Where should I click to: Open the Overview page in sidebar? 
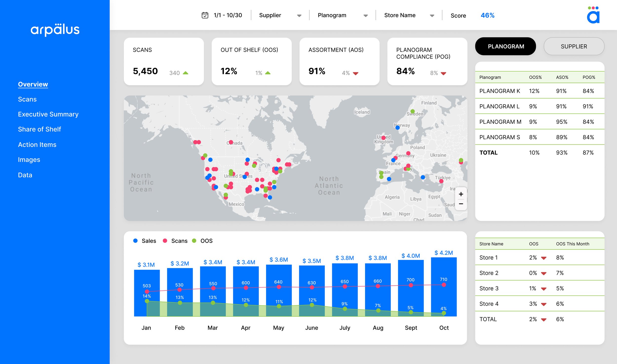[33, 84]
